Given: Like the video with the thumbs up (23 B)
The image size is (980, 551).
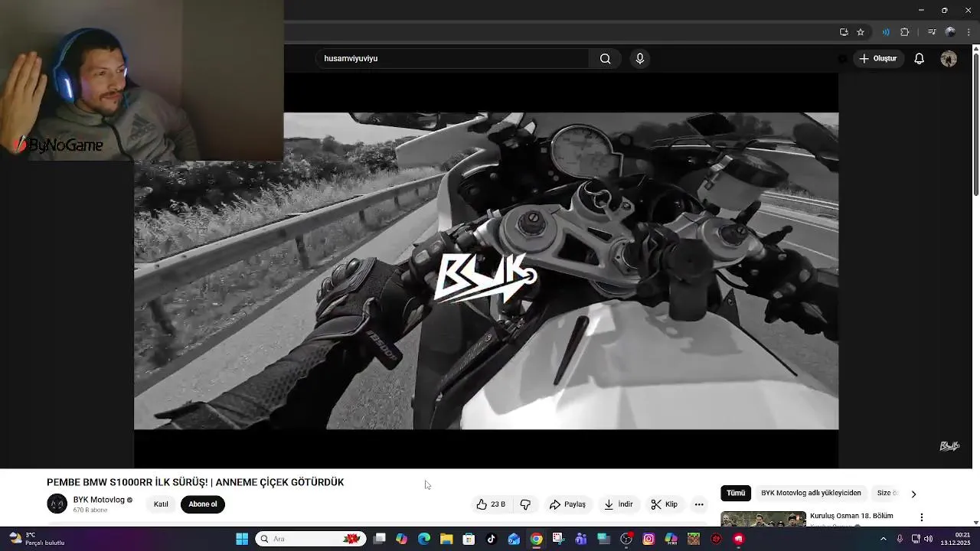Looking at the screenshot, I should 491,504.
